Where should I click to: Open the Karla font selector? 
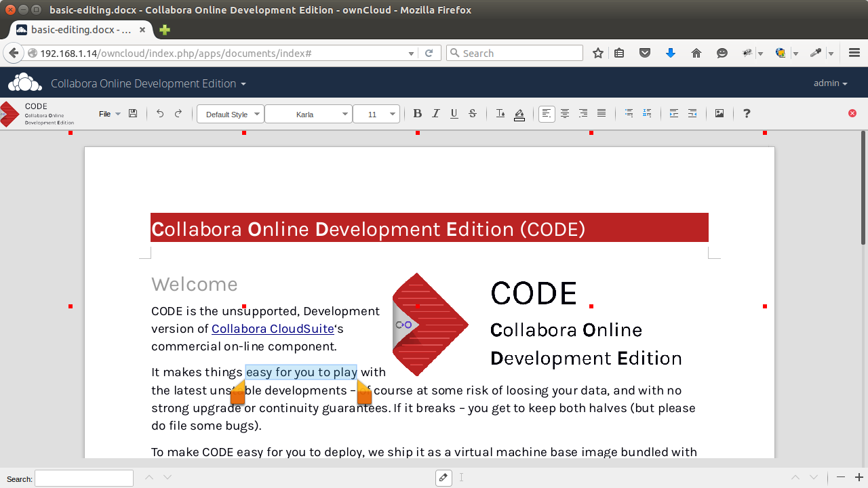tap(309, 114)
